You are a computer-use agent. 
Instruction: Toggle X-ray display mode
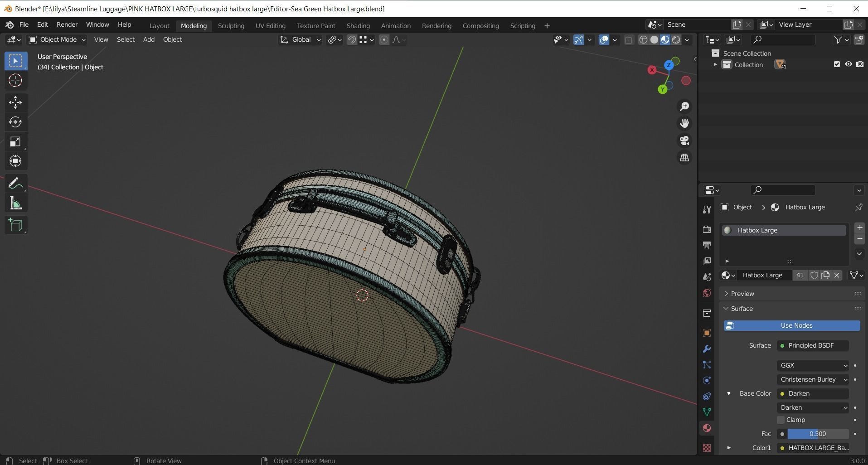(629, 40)
